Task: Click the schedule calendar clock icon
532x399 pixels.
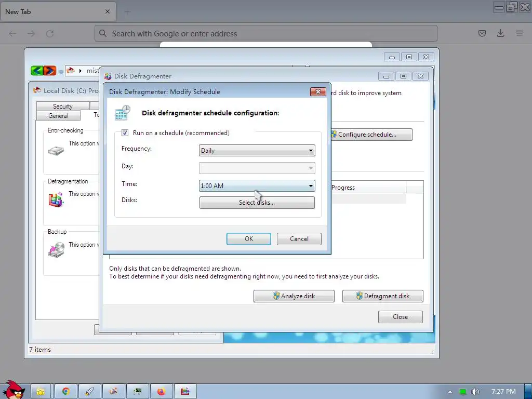Action: [122, 113]
